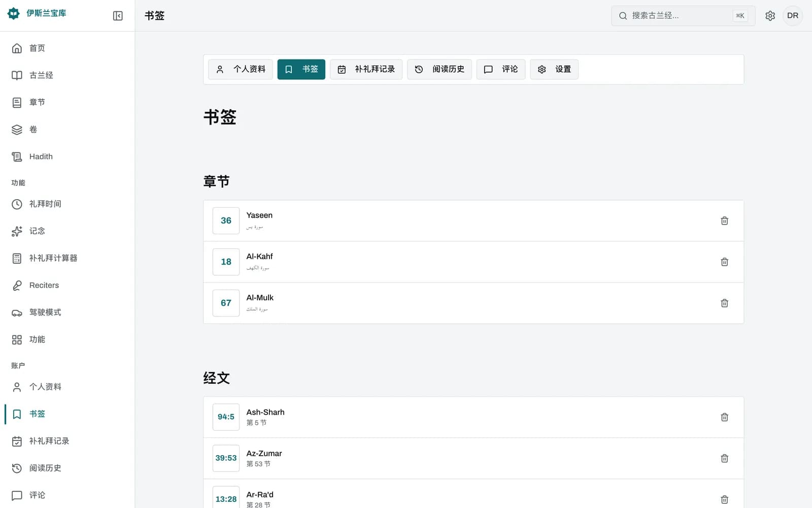Click the 伊斯兰宝库 logo icon
This screenshot has height=508, width=812.
(x=14, y=13)
